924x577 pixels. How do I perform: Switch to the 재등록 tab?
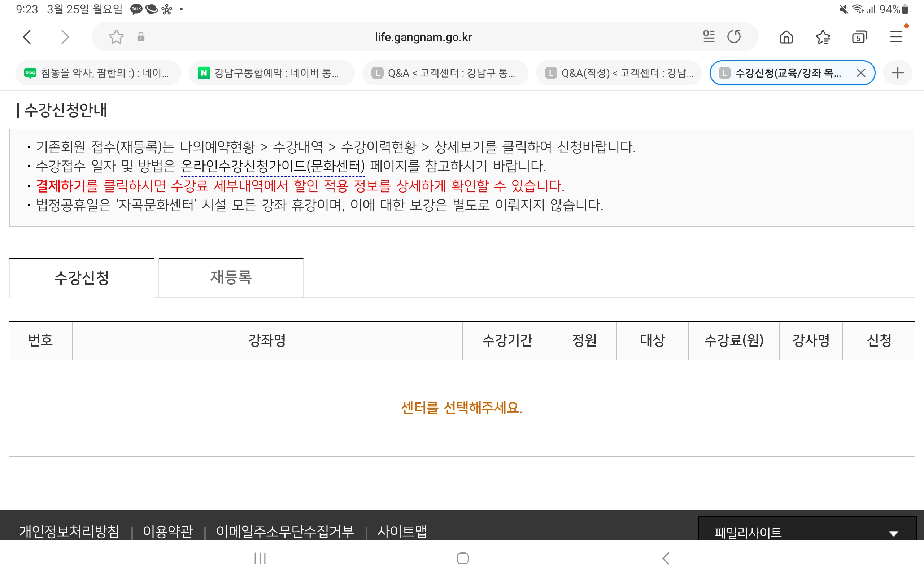pyautogui.click(x=231, y=277)
